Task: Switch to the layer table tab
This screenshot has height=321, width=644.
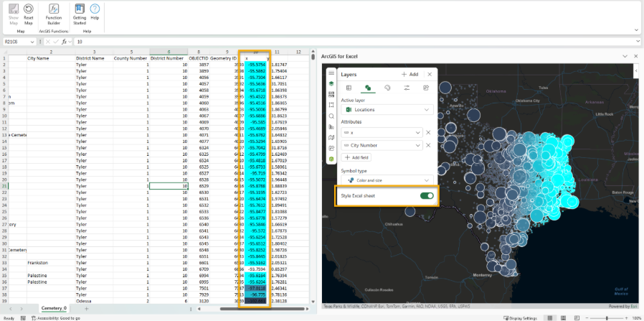Action: click(x=349, y=88)
